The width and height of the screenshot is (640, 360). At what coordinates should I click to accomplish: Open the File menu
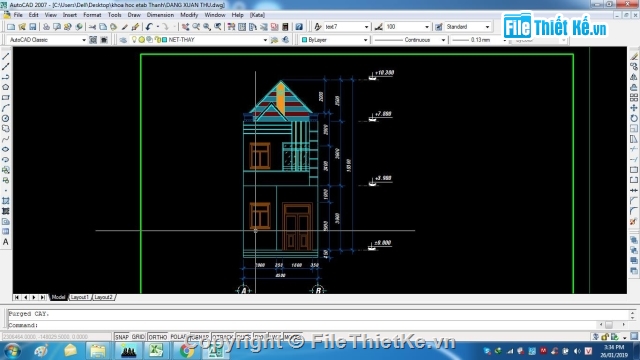(x=18, y=15)
